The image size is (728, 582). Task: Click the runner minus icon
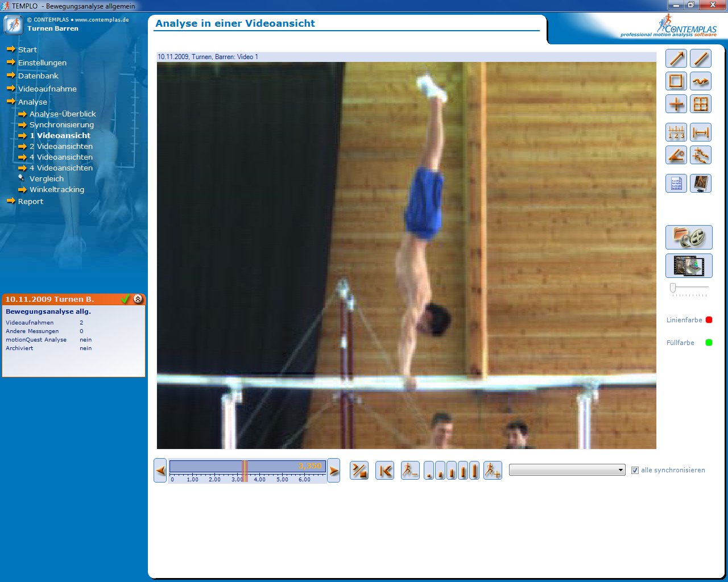pos(410,471)
